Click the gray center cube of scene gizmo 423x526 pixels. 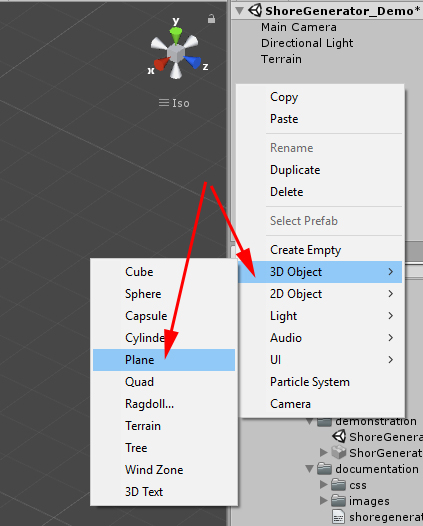point(176,53)
